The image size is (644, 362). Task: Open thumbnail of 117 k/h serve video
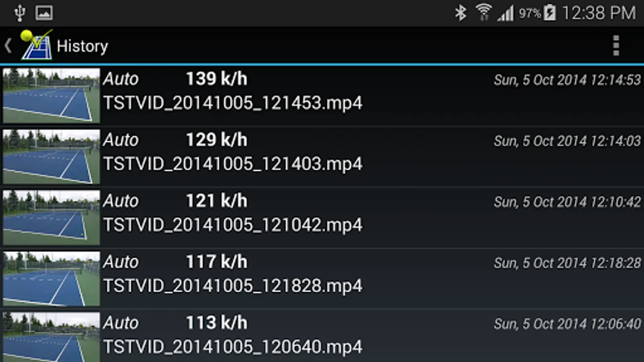[x=51, y=279]
